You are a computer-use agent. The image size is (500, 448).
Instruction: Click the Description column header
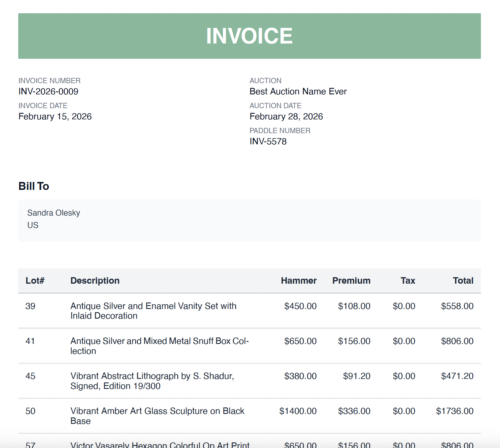(x=95, y=280)
